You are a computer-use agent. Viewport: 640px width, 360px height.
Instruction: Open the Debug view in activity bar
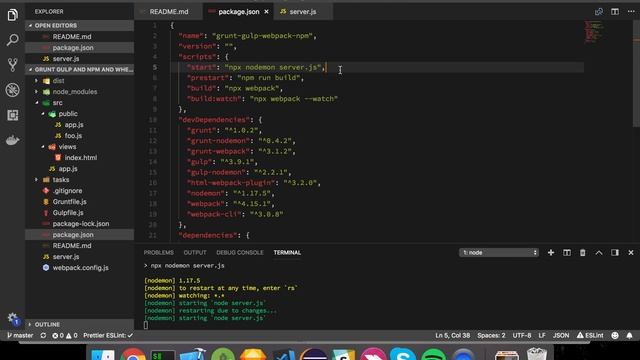(x=13, y=90)
